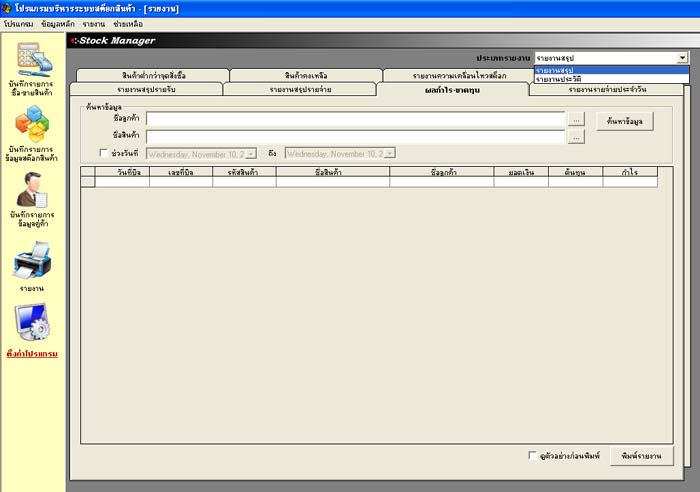The image size is (700, 492).
Task: Click the ค้นหาข้อมูล search button
Action: (625, 121)
